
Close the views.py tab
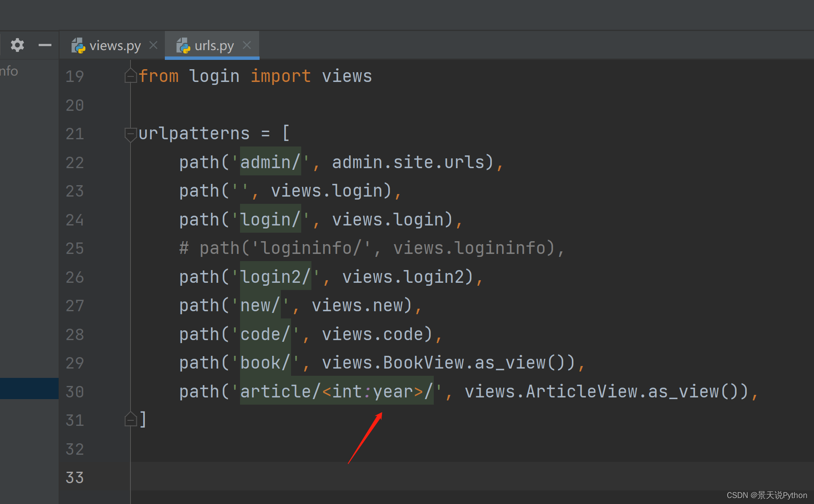[x=154, y=45]
